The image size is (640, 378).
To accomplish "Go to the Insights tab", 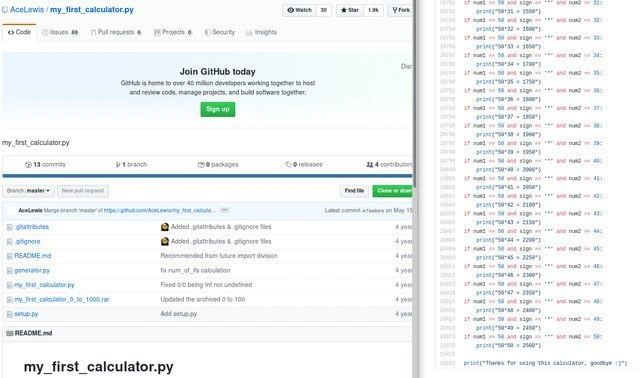I will click(x=261, y=32).
